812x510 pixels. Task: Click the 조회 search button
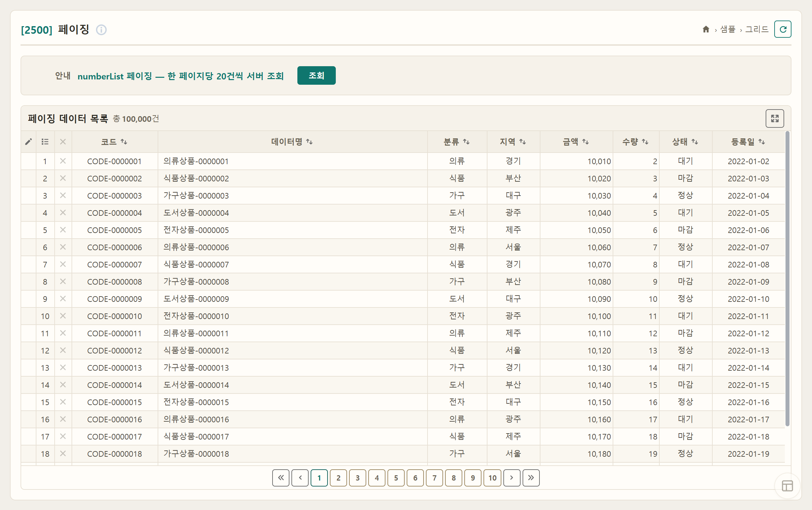[x=316, y=75]
